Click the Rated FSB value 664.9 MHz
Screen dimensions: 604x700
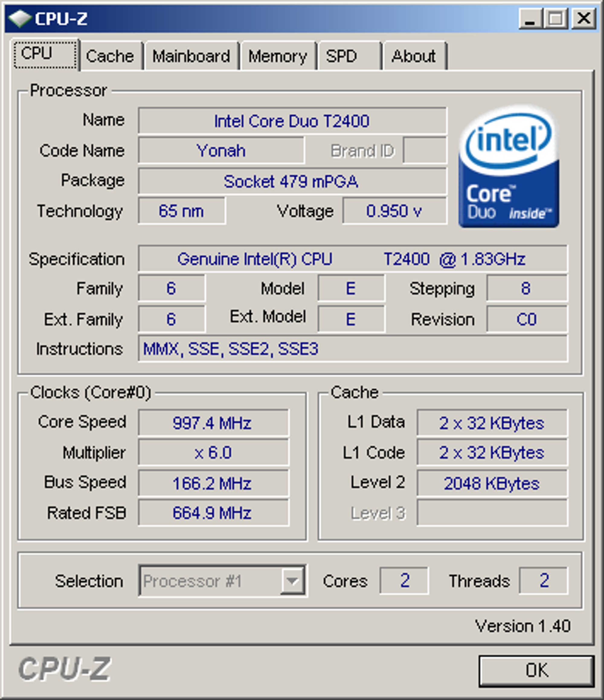214,513
